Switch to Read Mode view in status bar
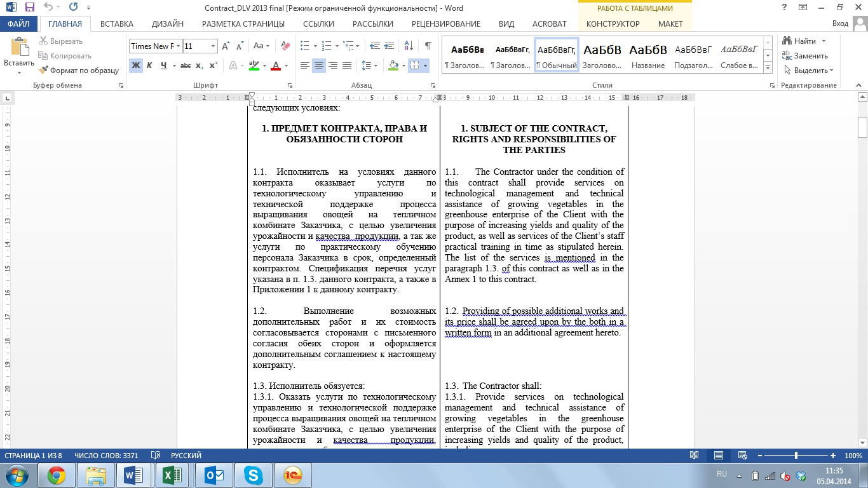The width and height of the screenshot is (868, 488). (x=695, y=456)
